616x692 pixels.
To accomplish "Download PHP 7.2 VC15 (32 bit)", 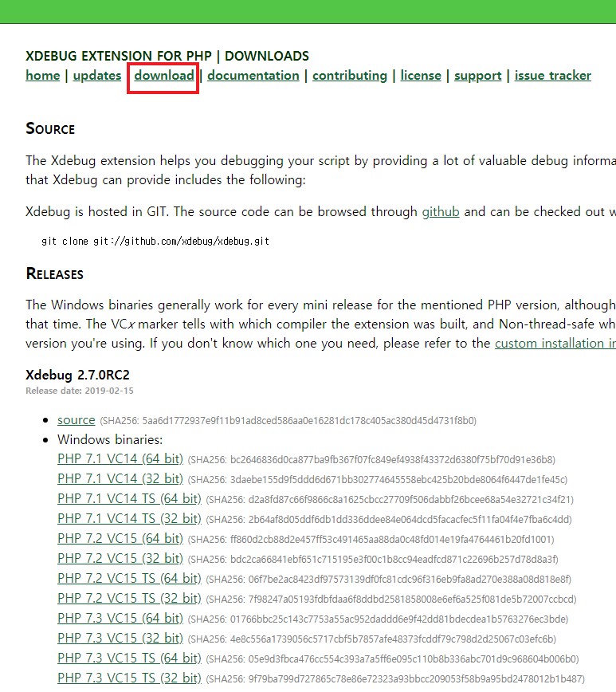I will pos(120,559).
